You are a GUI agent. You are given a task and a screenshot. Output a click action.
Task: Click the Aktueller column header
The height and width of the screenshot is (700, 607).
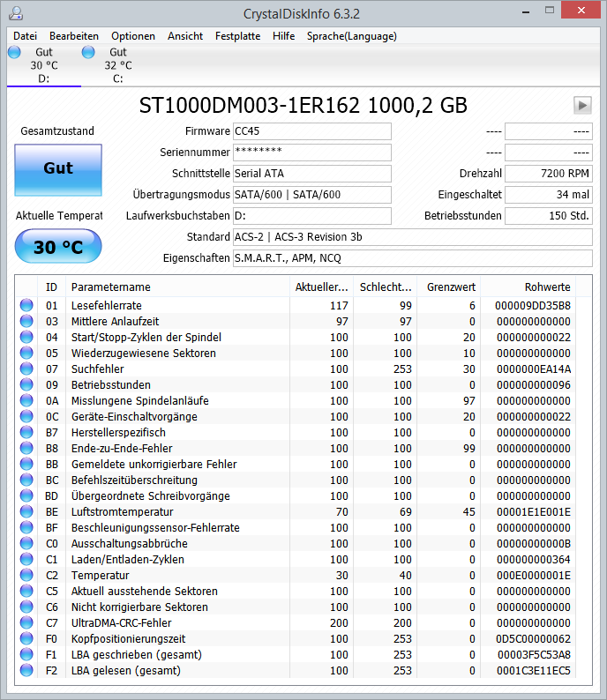click(322, 287)
